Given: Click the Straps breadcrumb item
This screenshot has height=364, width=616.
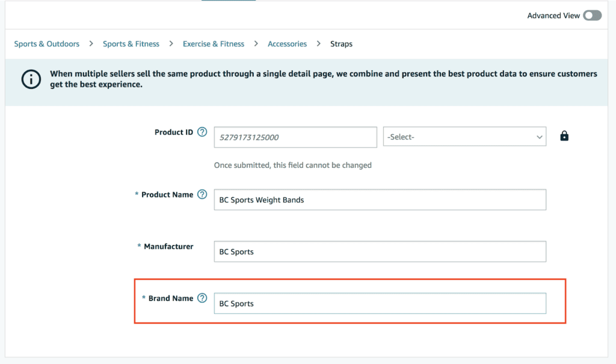Looking at the screenshot, I should pos(341,44).
